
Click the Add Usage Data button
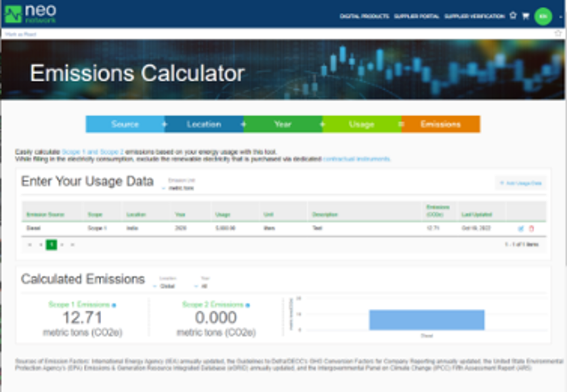pyautogui.click(x=520, y=183)
